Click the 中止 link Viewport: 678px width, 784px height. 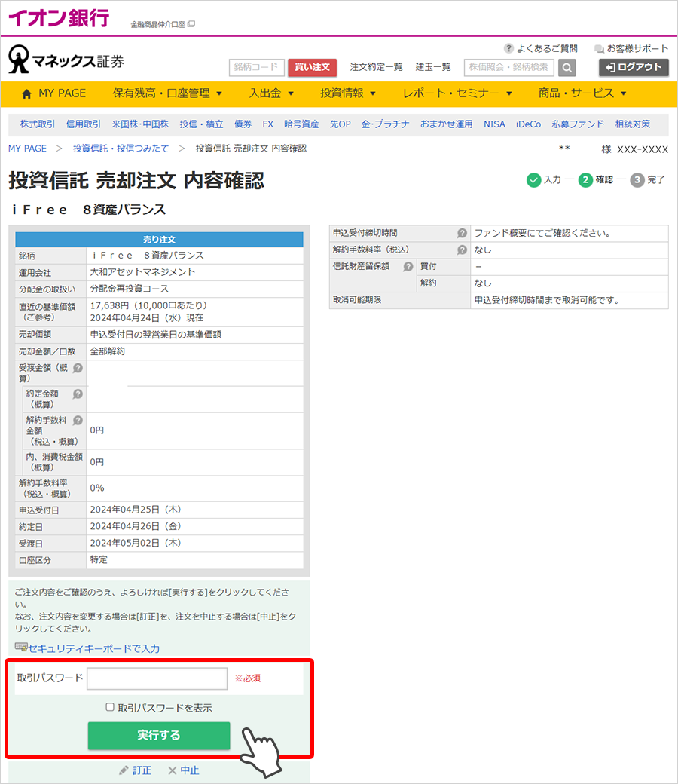point(189,770)
